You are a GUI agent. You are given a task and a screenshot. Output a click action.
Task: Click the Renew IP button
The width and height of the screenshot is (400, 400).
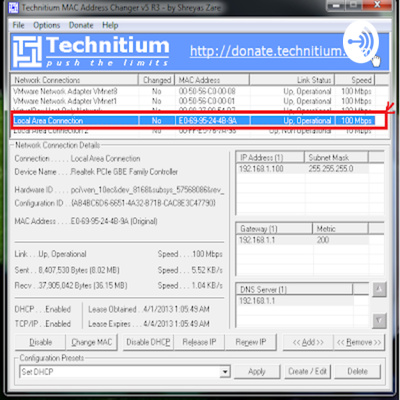pos(251,342)
